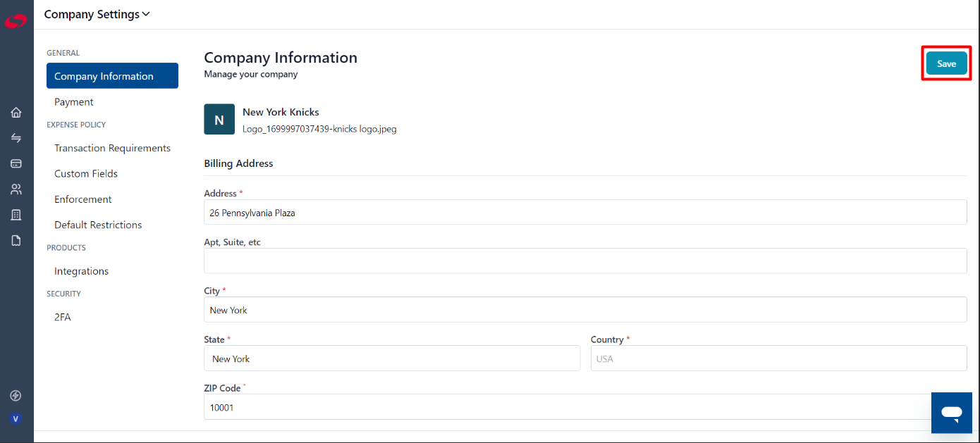Click the Billing Address heading
Viewport: 980px width, 443px height.
pyautogui.click(x=238, y=163)
